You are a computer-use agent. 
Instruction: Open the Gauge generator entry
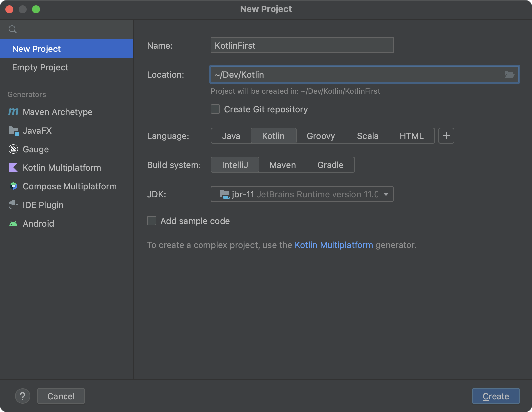coord(66,149)
